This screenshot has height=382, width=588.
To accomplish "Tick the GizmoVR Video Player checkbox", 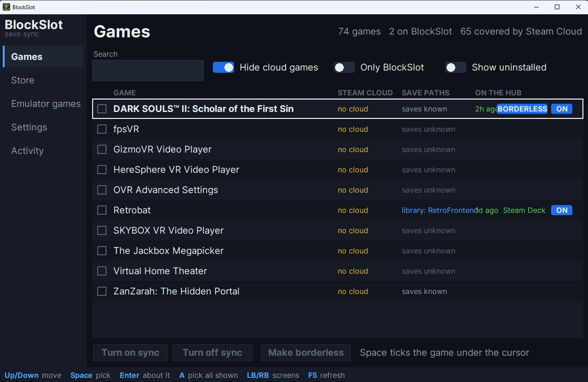I will point(102,149).
